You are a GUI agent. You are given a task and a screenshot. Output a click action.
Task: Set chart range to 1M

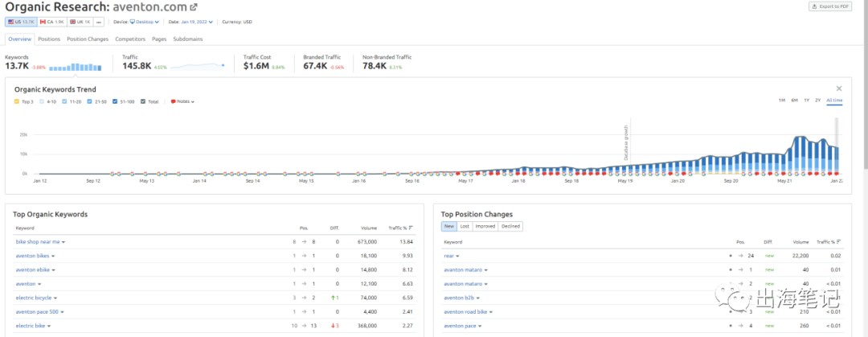(x=782, y=101)
